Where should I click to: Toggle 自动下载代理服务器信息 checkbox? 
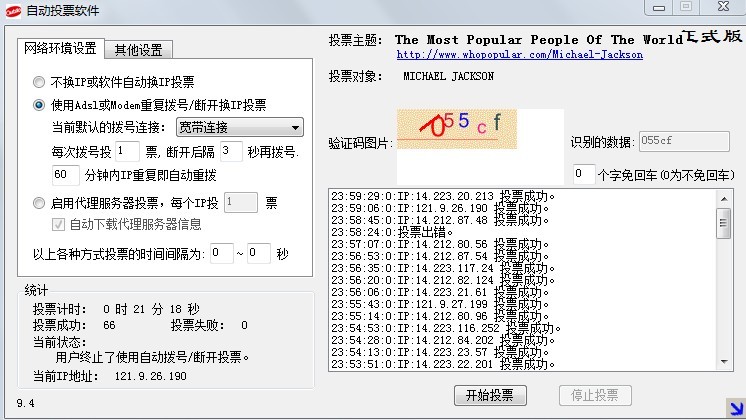58,224
